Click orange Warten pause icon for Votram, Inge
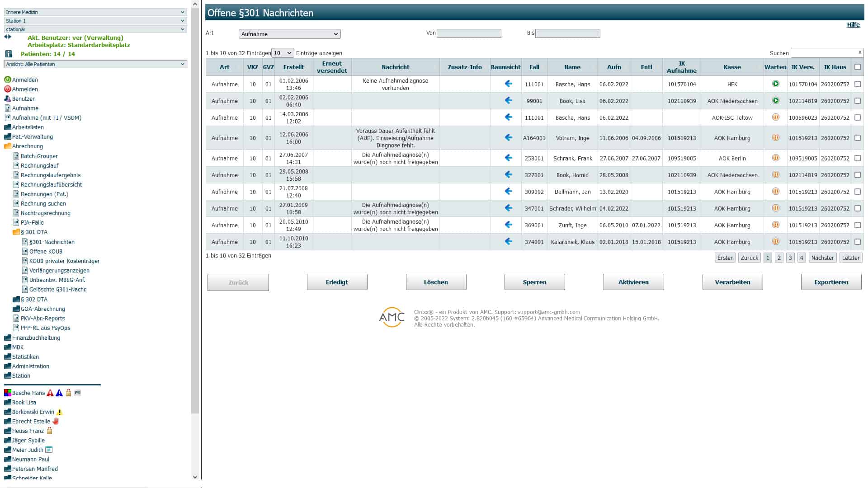The image size is (868, 488). pos(775,138)
